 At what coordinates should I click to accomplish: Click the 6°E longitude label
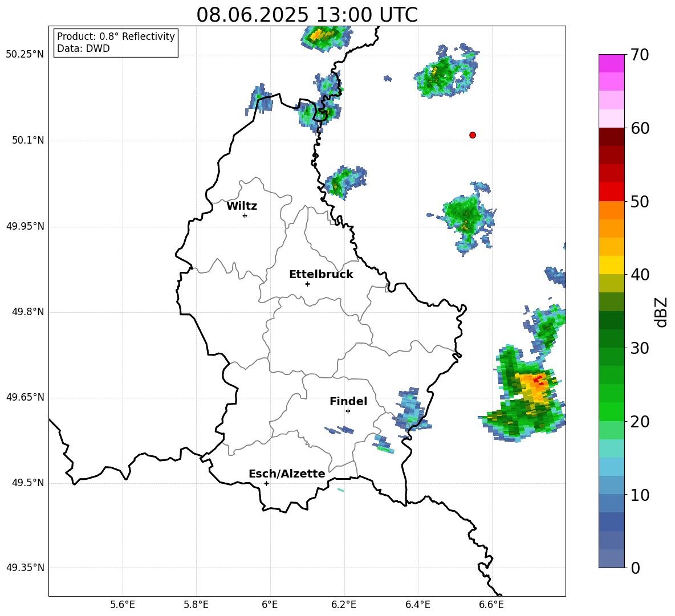270,605
